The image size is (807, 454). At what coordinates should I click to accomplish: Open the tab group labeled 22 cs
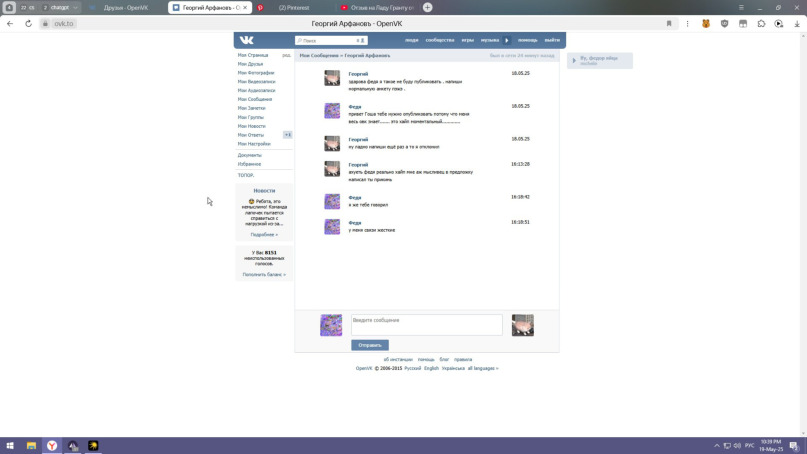28,8
